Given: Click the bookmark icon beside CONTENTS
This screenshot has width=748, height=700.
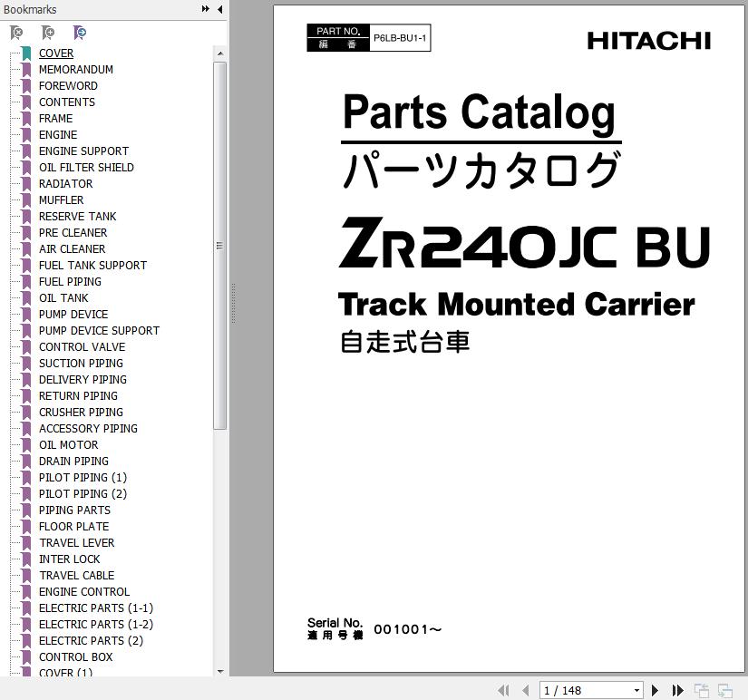Looking at the screenshot, I should tap(26, 102).
